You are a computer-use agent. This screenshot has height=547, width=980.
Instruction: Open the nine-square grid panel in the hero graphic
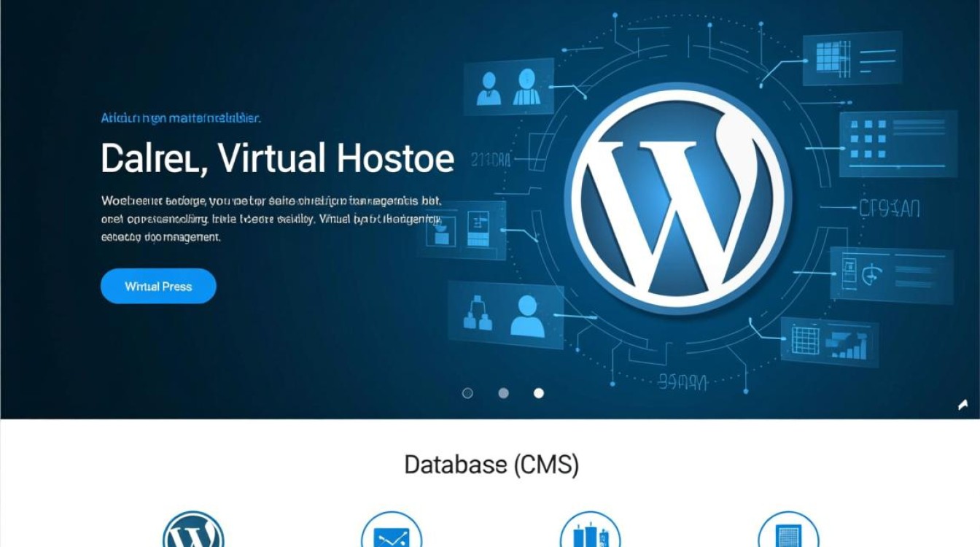898,144
